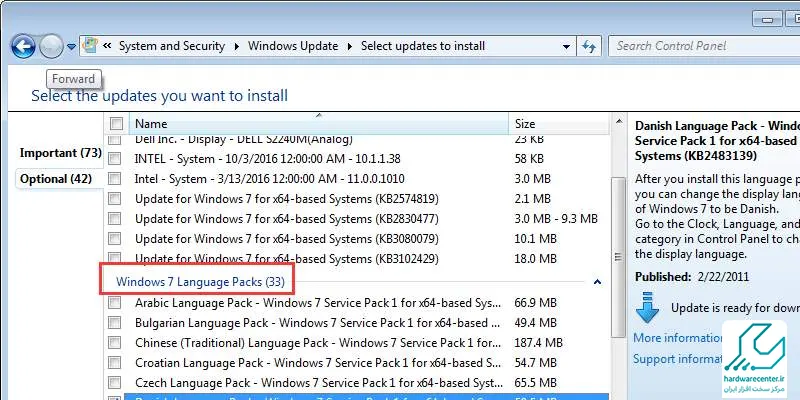
Task: Open the address bar history dropdown arrow
Action: pos(566,46)
